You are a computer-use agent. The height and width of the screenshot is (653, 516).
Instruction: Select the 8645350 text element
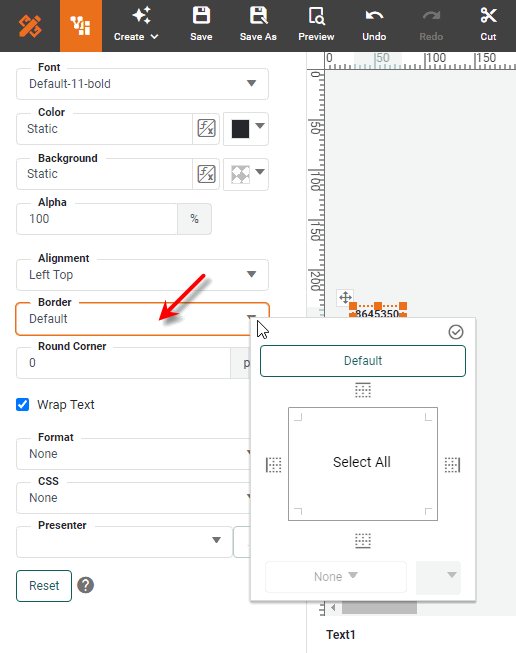click(x=378, y=313)
